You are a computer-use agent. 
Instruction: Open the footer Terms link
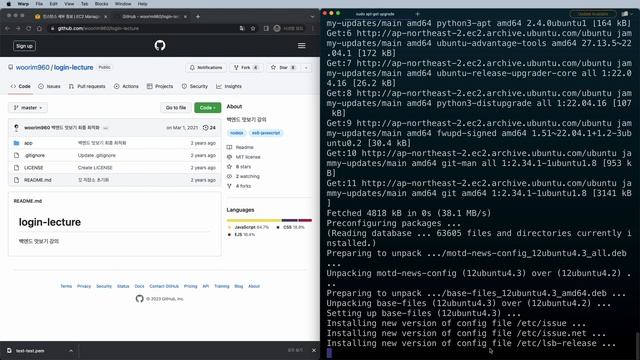pyautogui.click(x=66, y=286)
